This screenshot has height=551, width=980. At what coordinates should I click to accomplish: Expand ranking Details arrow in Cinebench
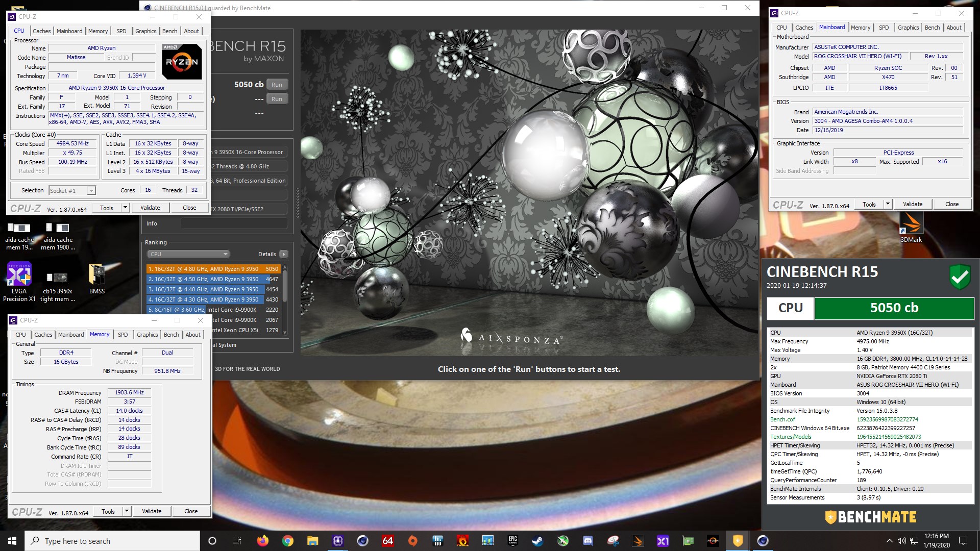click(284, 254)
